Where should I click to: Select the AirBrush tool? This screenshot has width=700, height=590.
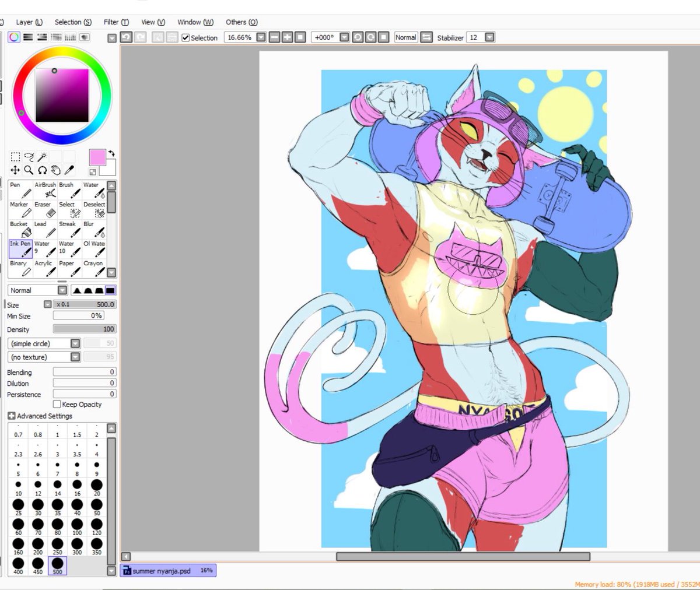tap(45, 190)
